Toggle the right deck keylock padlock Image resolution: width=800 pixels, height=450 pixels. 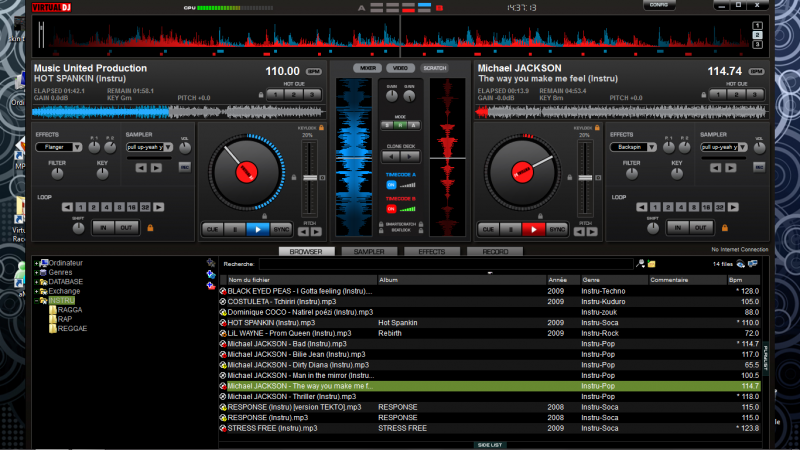(x=597, y=128)
